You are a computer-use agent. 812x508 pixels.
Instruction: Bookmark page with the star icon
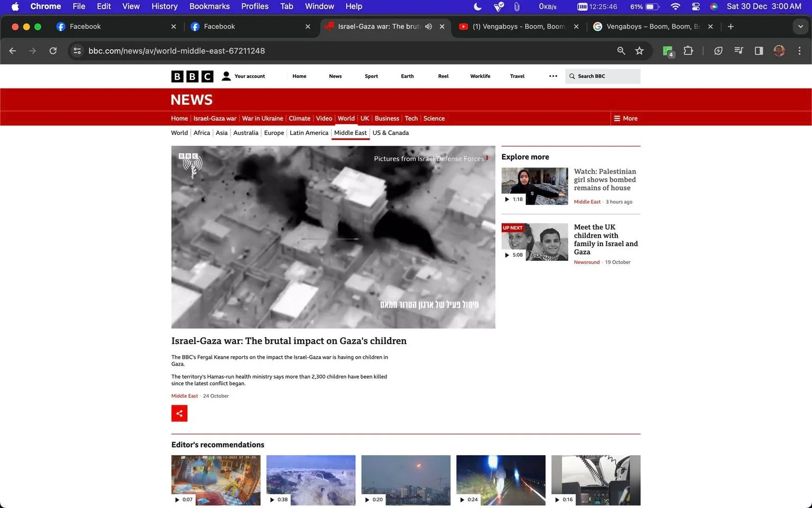pos(639,51)
